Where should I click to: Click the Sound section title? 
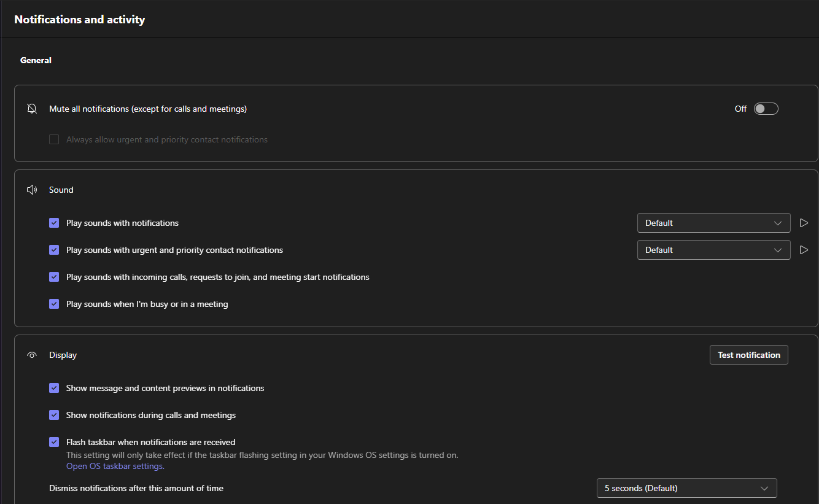[x=61, y=190]
